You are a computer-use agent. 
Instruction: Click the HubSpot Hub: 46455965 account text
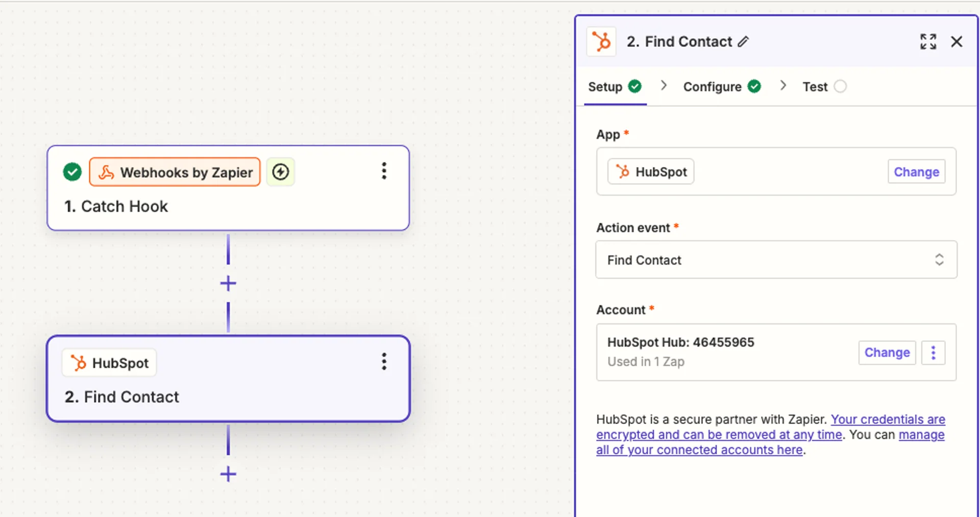pos(680,342)
